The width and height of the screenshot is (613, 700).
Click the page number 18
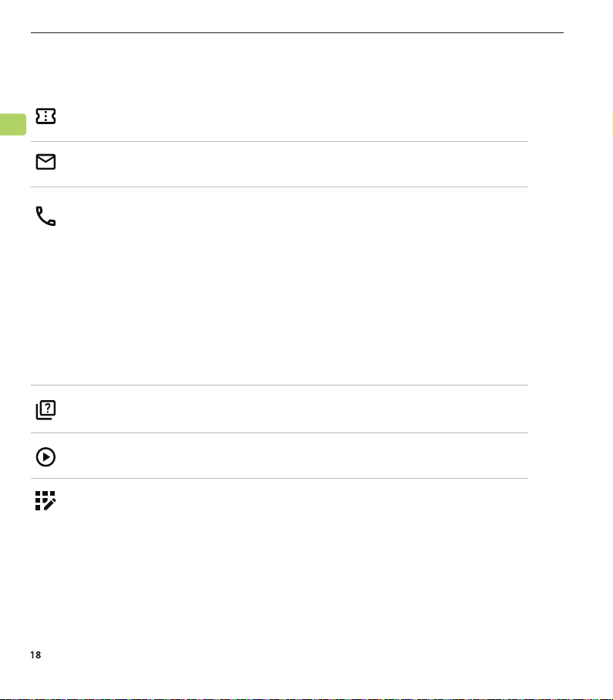point(35,655)
